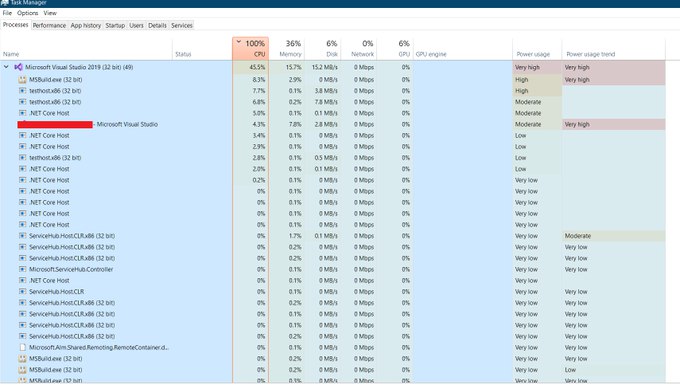Viewport: 680px width, 385px height.
Task: Open the Options menu
Action: point(28,13)
